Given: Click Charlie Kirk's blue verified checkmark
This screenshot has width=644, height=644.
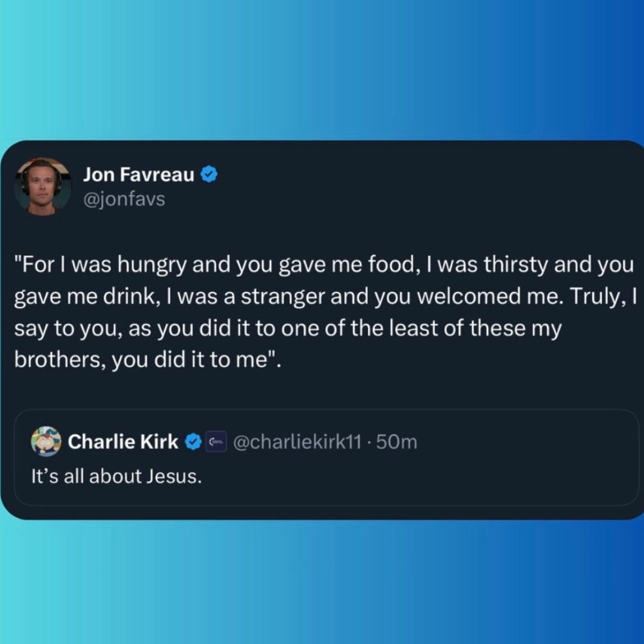Looking at the screenshot, I should pyautogui.click(x=193, y=442).
